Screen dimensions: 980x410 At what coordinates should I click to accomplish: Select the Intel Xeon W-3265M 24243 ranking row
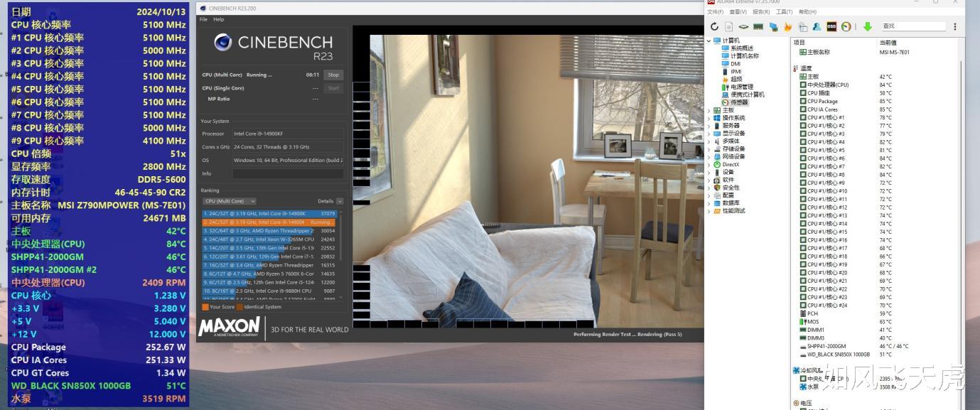(269, 239)
